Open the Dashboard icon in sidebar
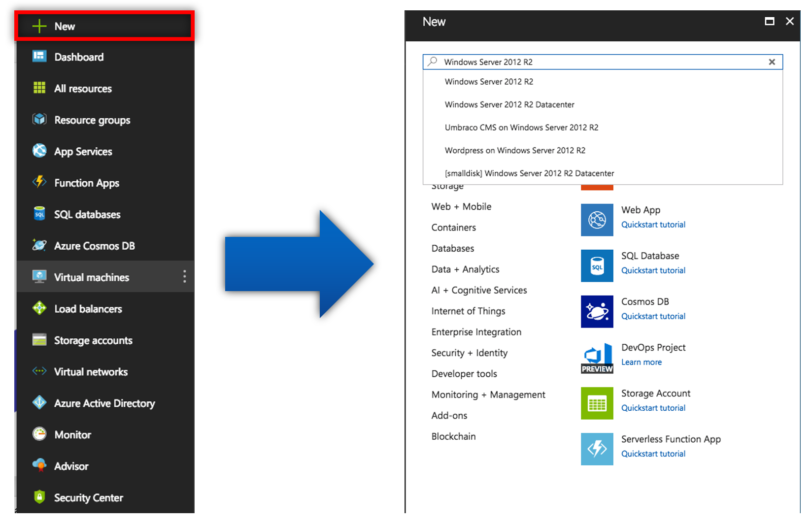This screenshot has height=525, width=812. 39,56
